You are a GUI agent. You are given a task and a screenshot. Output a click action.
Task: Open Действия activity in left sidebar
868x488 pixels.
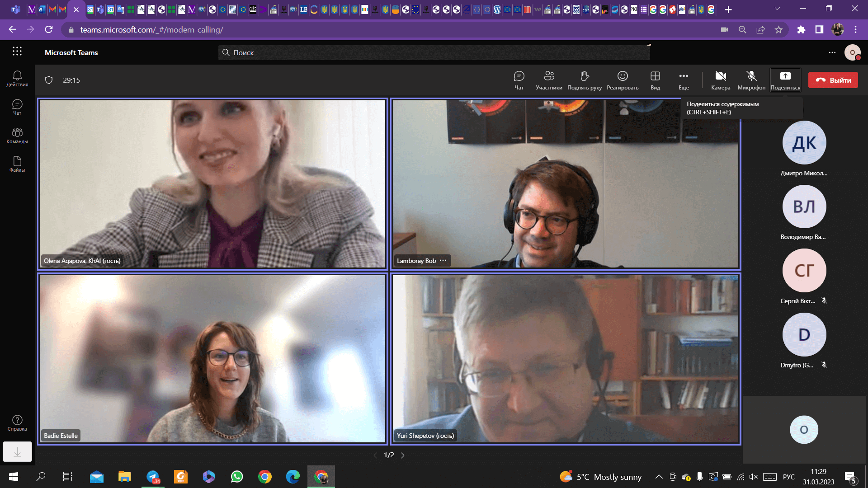(x=17, y=79)
